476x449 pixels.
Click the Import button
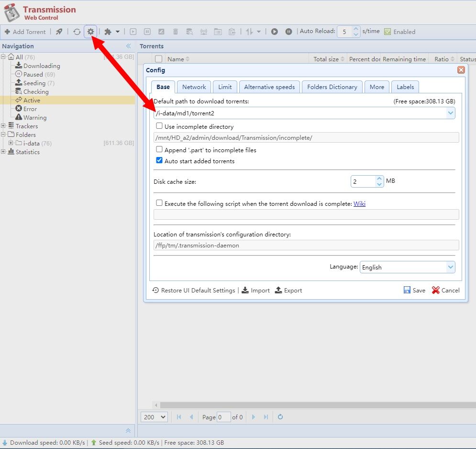255,290
